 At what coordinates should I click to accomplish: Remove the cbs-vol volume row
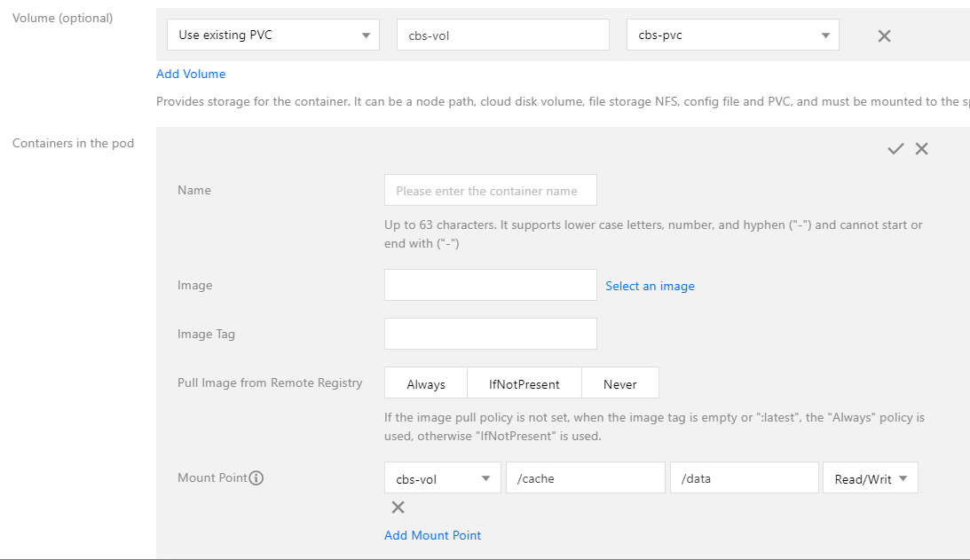pyautogui.click(x=884, y=36)
